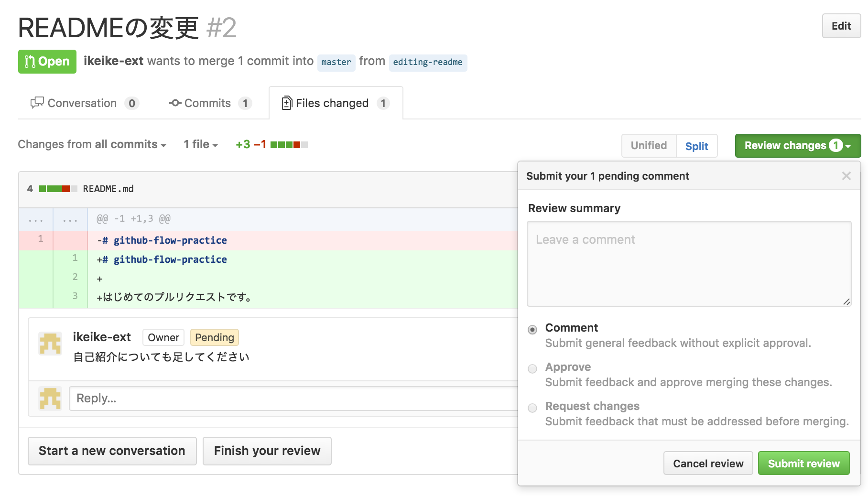Image resolution: width=868 pixels, height=496 pixels.
Task: Switch diff to Split view
Action: [x=696, y=146]
